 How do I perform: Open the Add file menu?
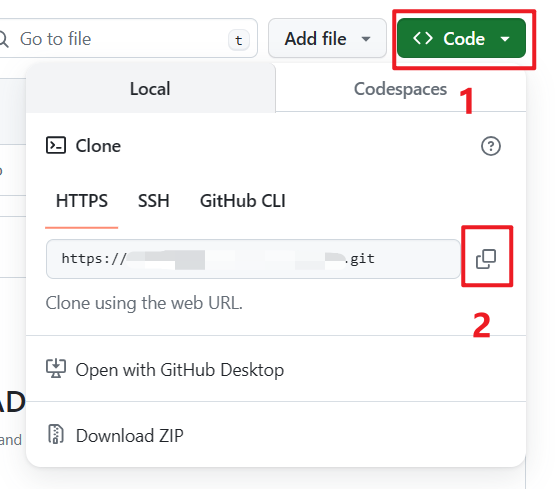point(327,38)
